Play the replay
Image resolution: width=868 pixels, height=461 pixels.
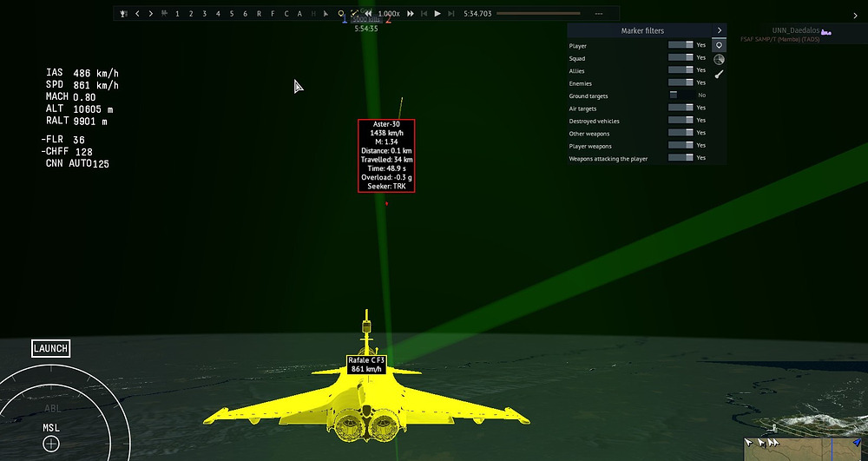coord(437,14)
